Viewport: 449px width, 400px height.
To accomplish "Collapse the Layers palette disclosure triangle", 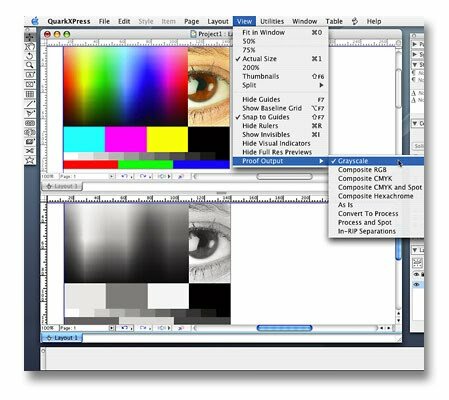I will 415,250.
